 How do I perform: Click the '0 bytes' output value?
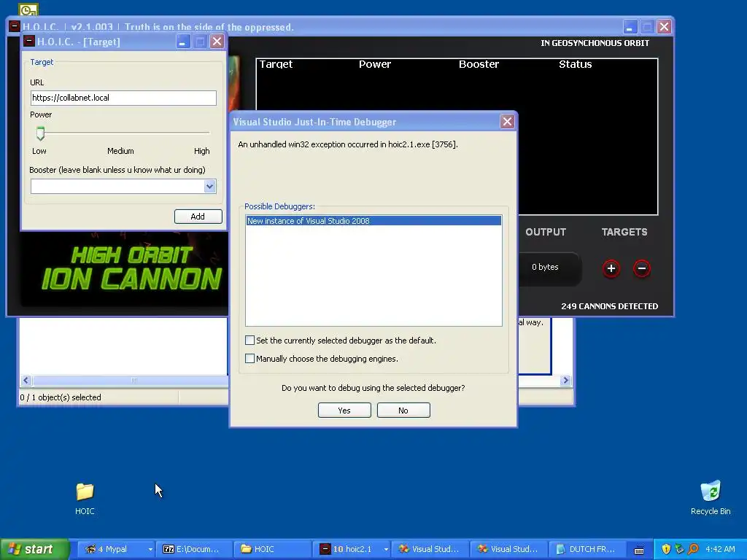click(545, 267)
